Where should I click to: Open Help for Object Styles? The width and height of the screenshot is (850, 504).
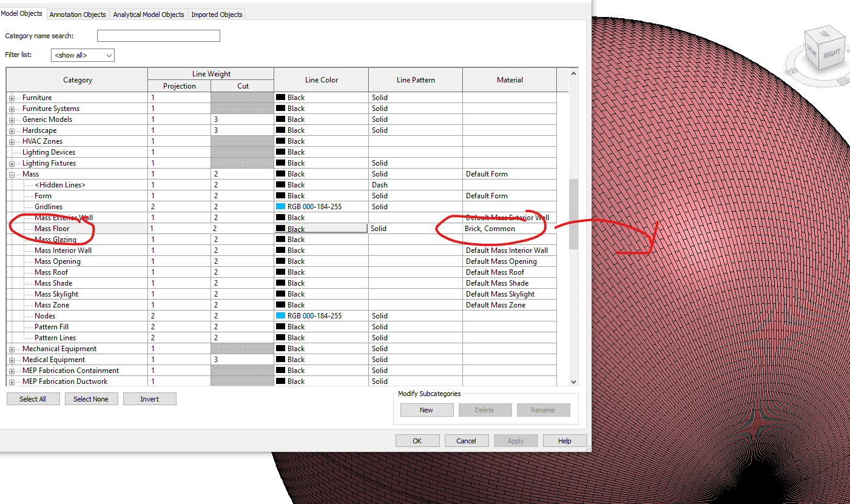coord(565,441)
